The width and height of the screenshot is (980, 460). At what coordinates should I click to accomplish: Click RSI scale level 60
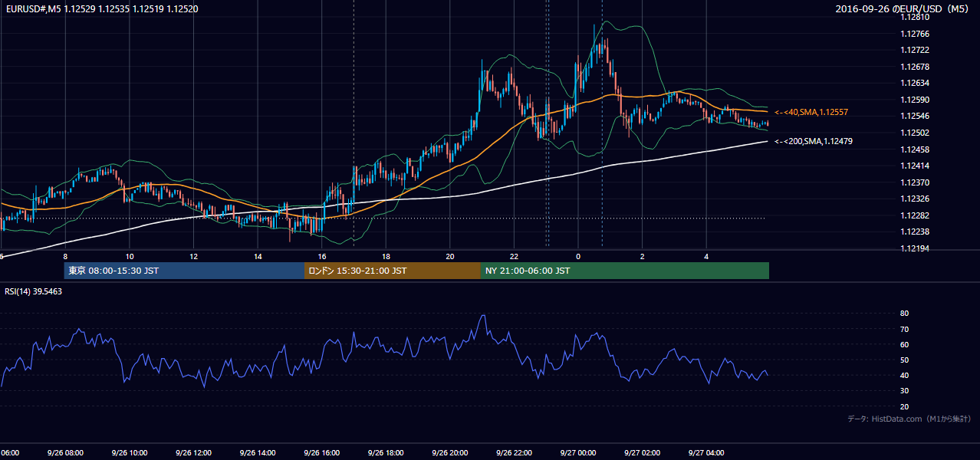[x=905, y=344]
